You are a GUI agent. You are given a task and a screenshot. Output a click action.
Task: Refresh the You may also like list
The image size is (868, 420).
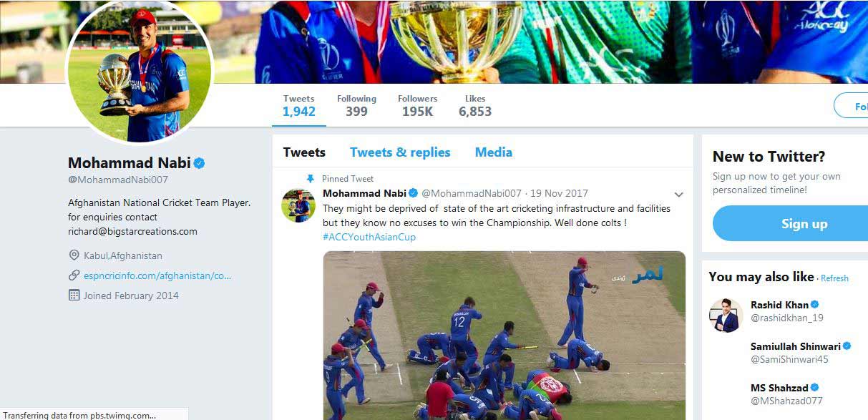[x=834, y=278]
